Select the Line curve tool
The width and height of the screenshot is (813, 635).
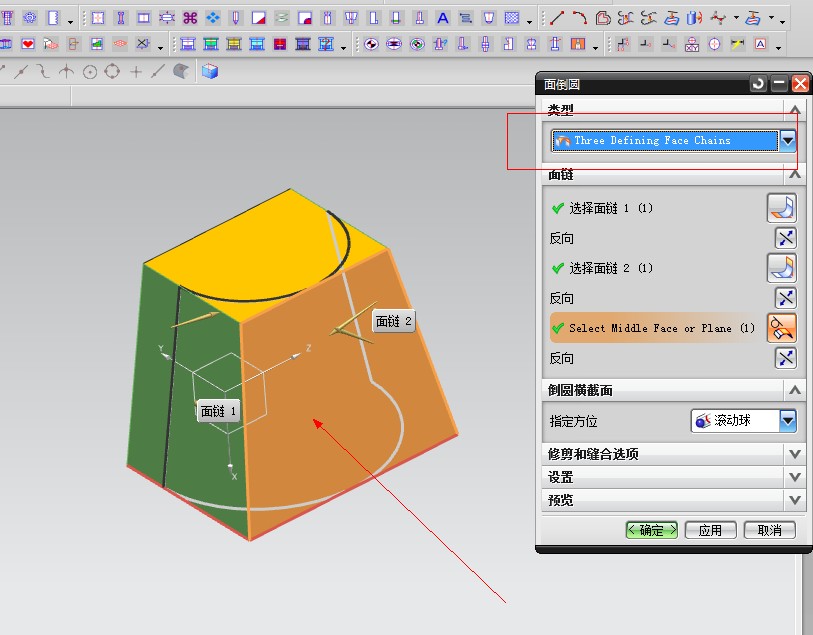(x=556, y=19)
